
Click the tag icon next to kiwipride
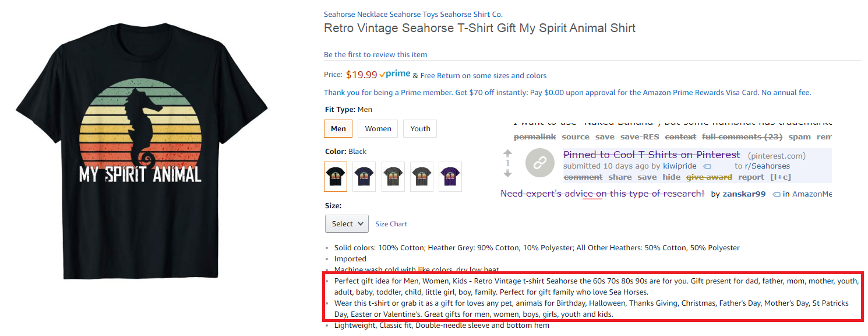[x=707, y=166]
